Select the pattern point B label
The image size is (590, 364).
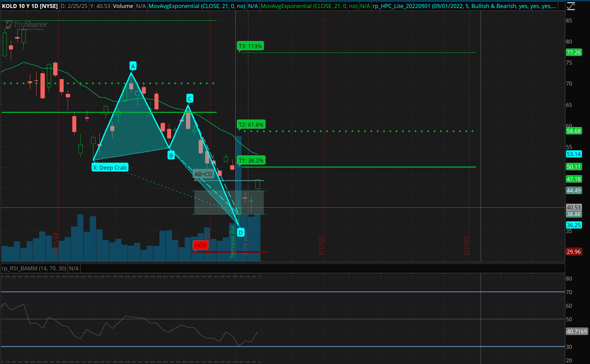(x=171, y=155)
